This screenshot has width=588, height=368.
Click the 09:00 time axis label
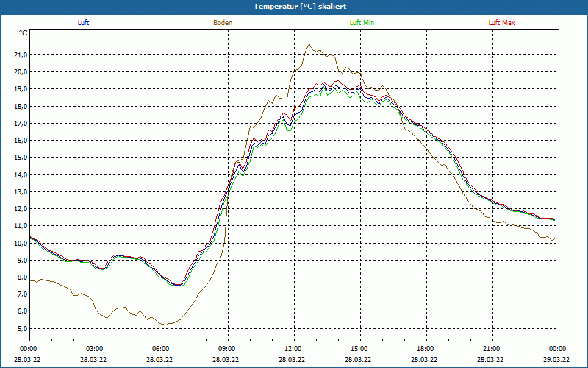(x=228, y=349)
